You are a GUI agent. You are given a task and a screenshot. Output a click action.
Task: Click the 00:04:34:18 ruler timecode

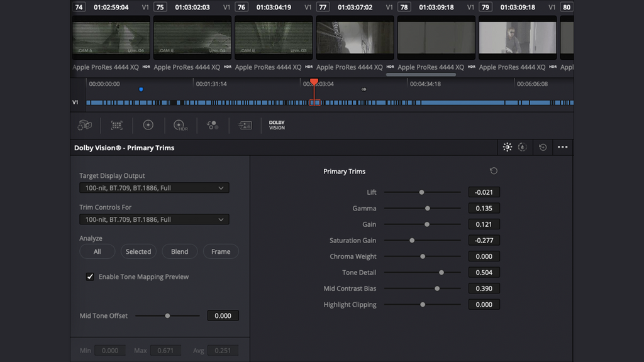[x=425, y=84]
